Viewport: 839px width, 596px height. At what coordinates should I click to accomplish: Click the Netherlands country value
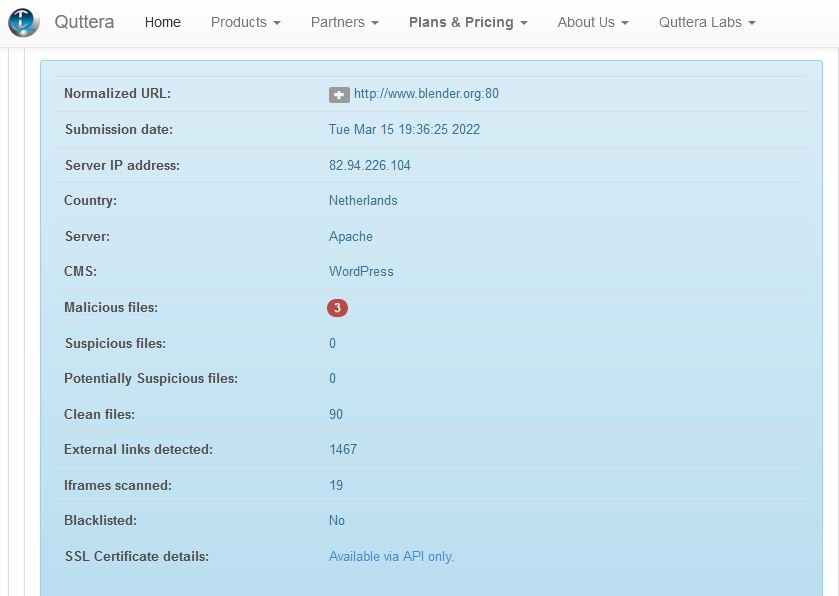point(363,201)
